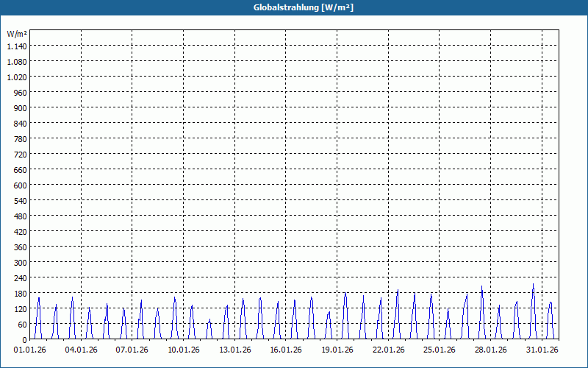Click the 07.01.26 date label
The height and width of the screenshot is (368, 588).
point(132,350)
